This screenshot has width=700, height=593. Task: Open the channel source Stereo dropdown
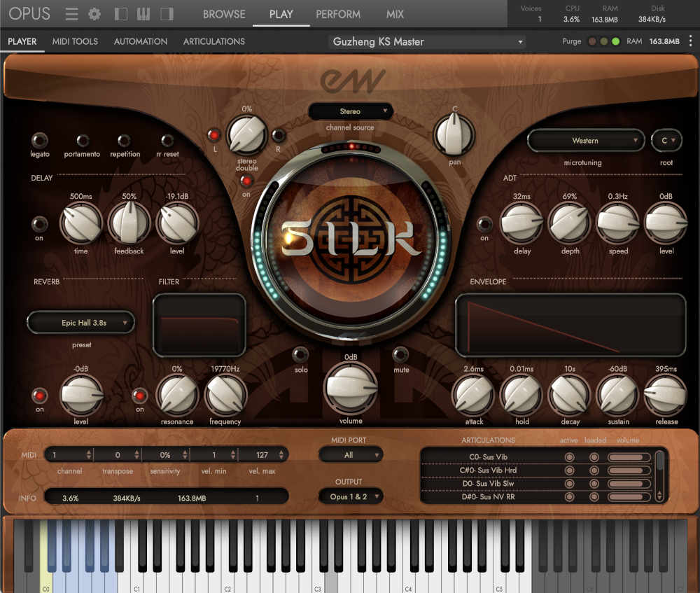(x=350, y=111)
